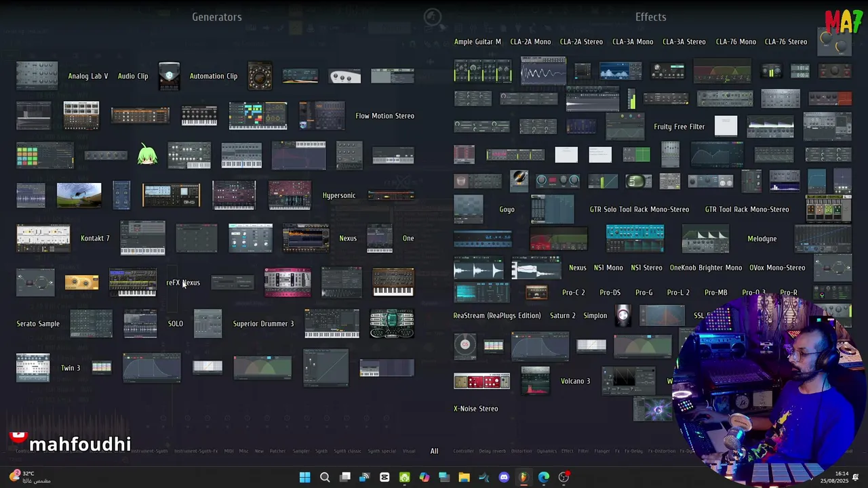
Task: Add Fruity Free Filter
Action: tap(679, 127)
